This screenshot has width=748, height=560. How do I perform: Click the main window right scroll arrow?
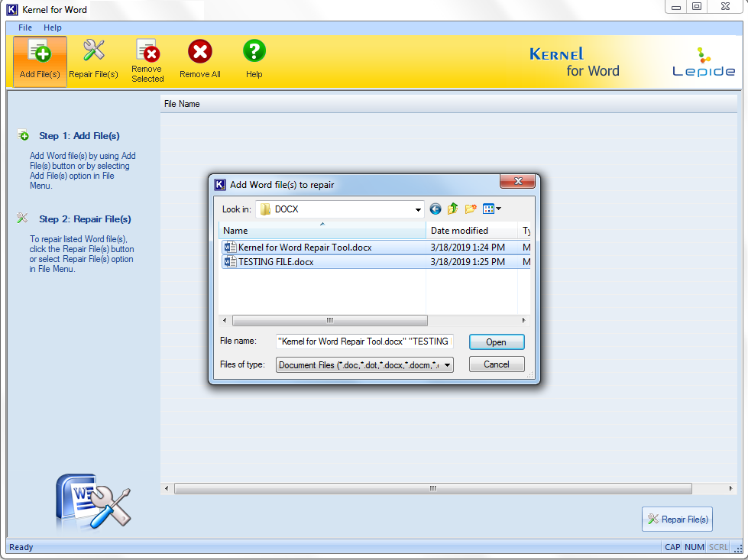point(731,488)
